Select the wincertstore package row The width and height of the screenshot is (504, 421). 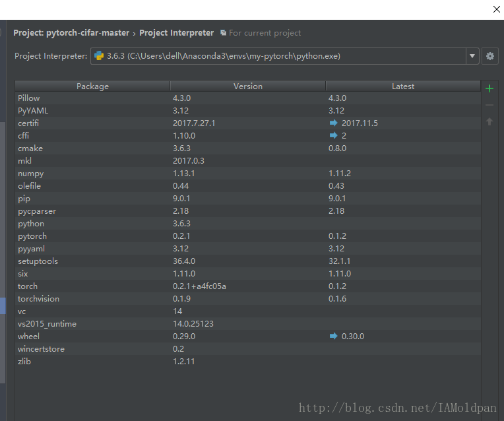click(x=248, y=349)
